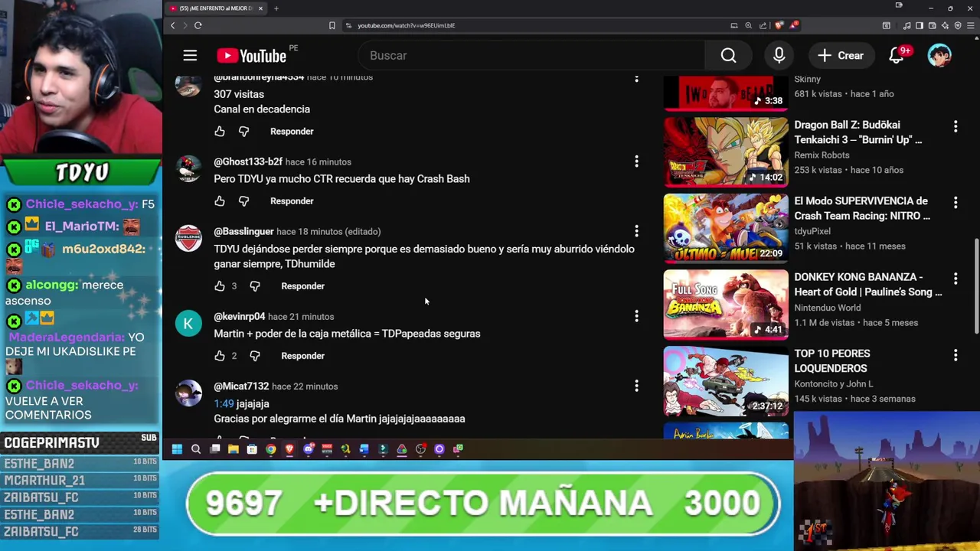Open @Basslinguer channel username link
The width and height of the screenshot is (980, 551).
[243, 231]
